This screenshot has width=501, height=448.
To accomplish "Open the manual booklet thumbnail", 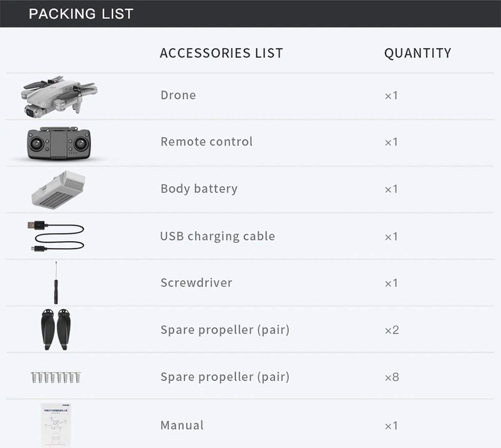I will point(56,425).
